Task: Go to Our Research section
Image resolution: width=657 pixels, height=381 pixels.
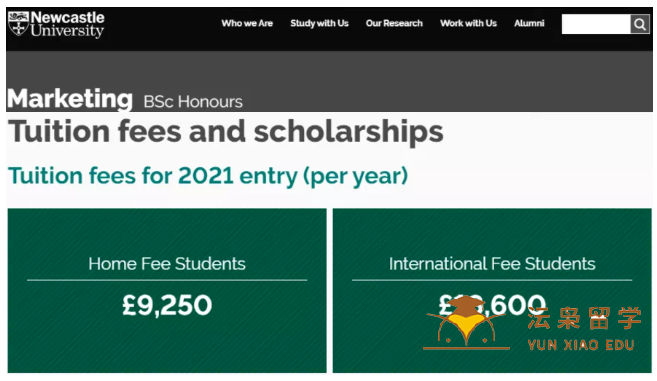Action: [x=394, y=23]
